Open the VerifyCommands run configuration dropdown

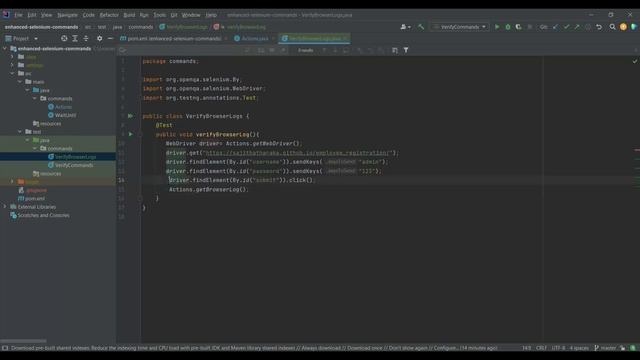[x=460, y=27]
